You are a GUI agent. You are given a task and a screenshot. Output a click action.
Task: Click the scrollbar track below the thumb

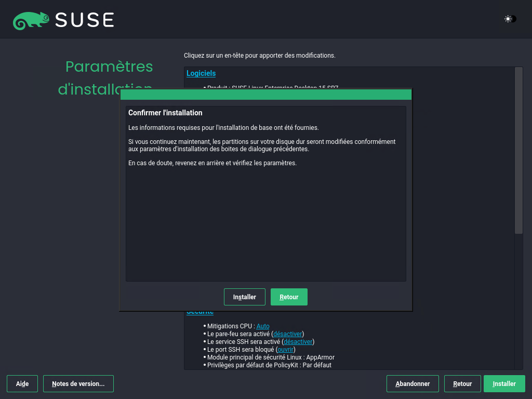tap(518, 301)
